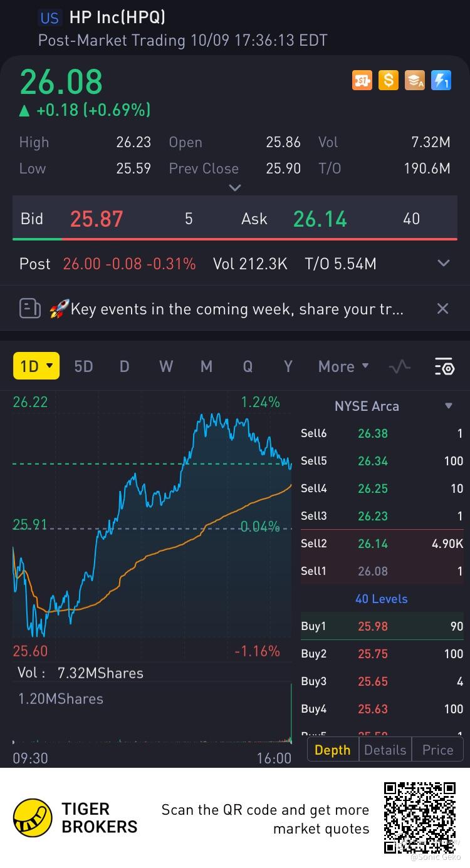Tap the current price 26.08
The image size is (470, 868).
[61, 81]
